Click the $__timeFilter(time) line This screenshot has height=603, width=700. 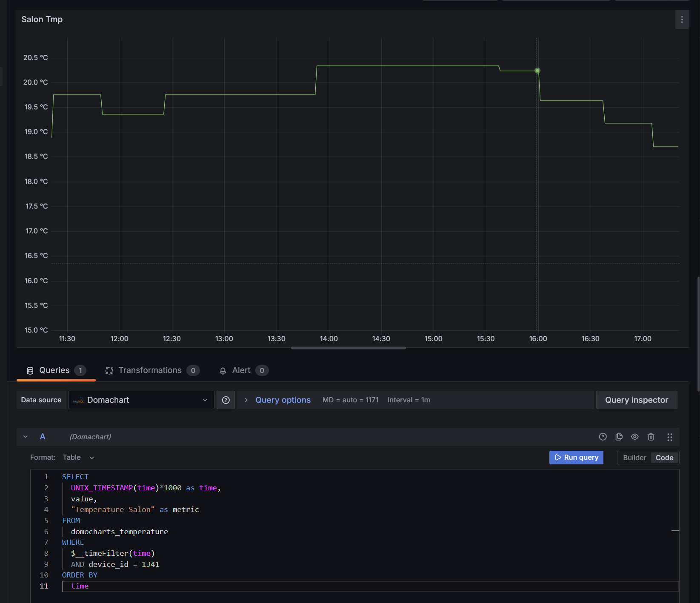[x=113, y=553]
